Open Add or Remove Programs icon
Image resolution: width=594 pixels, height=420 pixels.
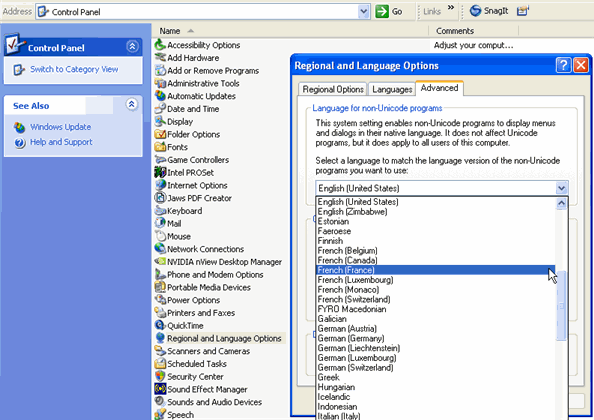(160, 70)
